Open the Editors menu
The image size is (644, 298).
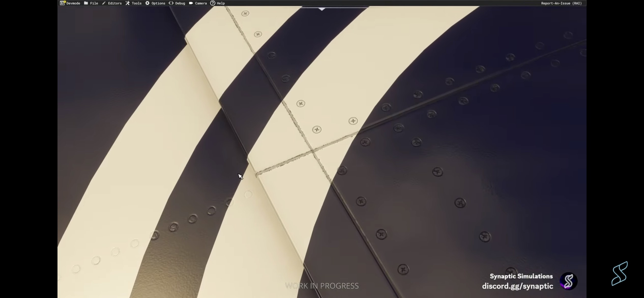point(115,3)
